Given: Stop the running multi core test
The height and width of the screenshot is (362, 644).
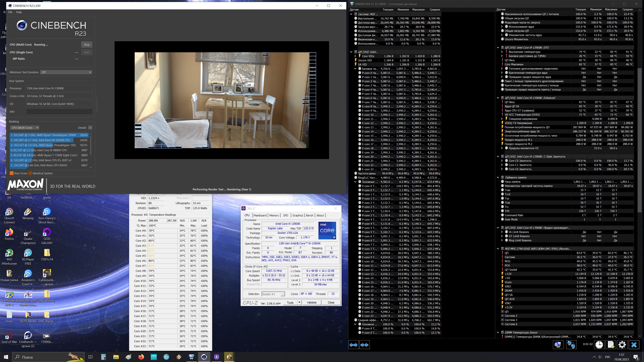Looking at the screenshot, I should (87, 44).
